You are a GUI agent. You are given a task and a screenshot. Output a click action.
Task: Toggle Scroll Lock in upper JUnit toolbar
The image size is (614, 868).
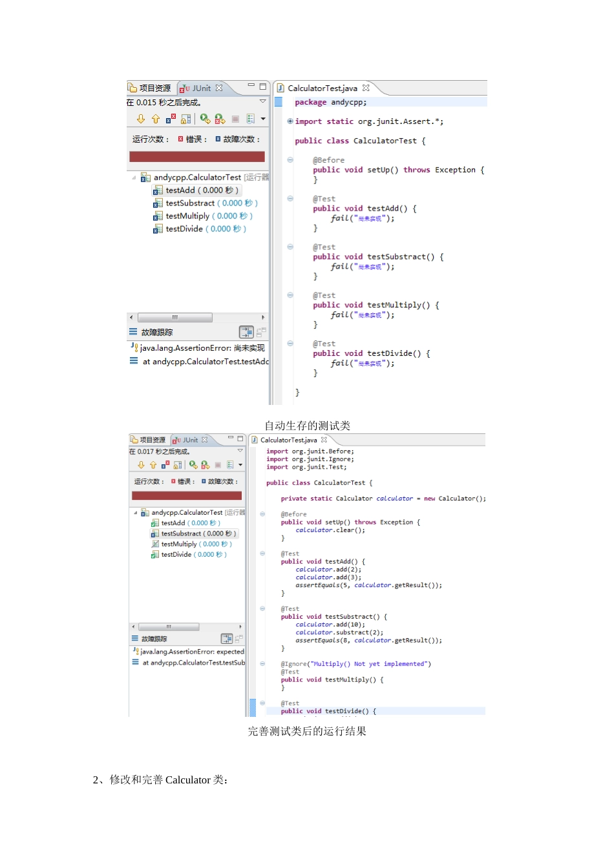[x=186, y=119]
